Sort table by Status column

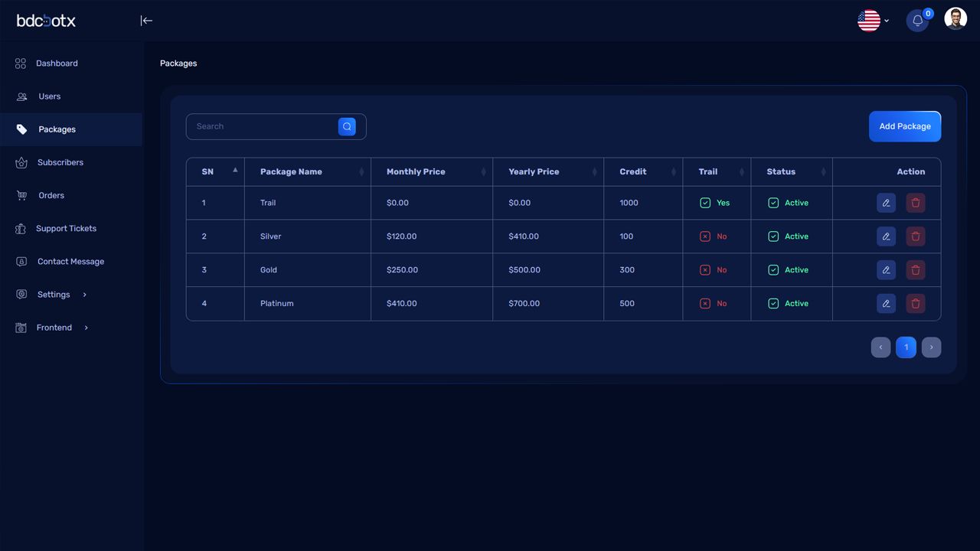792,171
